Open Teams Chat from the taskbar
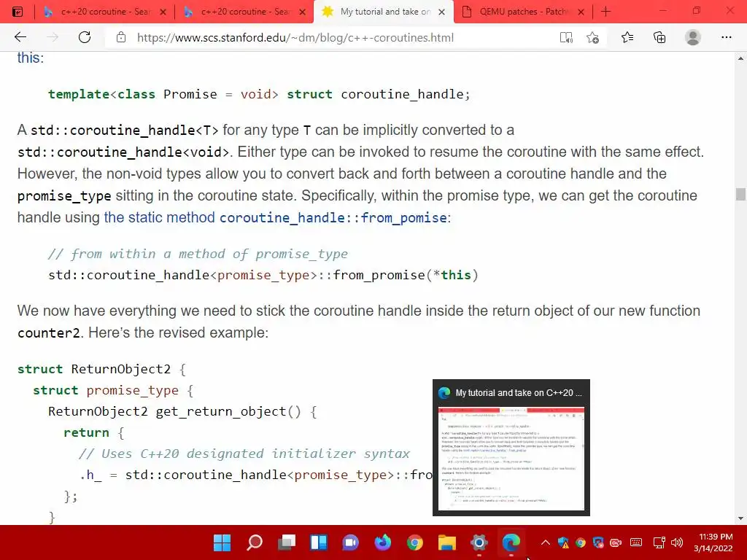Image resolution: width=747 pixels, height=560 pixels. pos(351,542)
